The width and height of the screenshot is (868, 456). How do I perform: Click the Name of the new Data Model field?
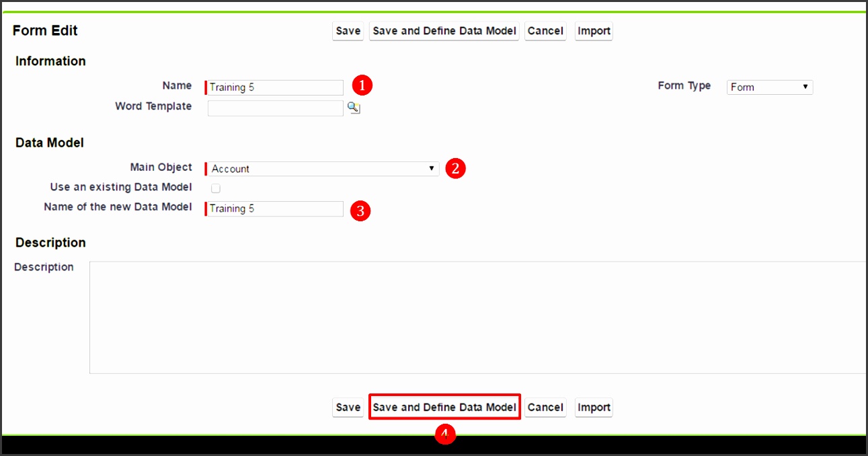click(x=276, y=208)
